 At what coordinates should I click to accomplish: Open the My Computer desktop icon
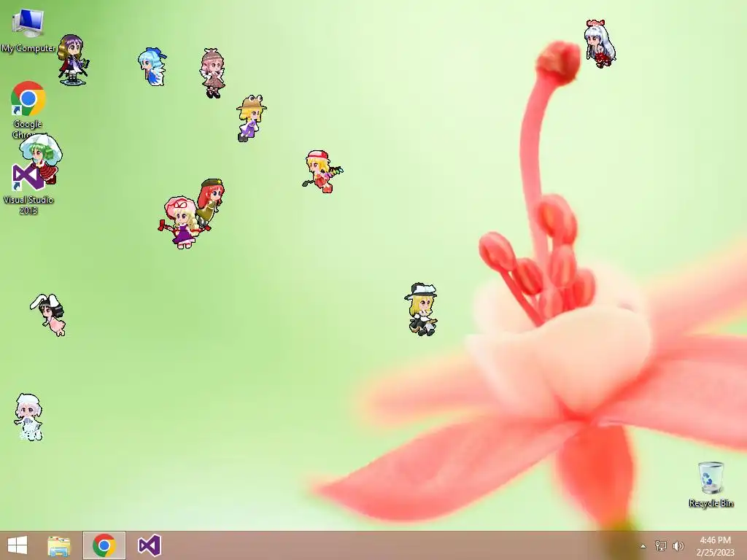tap(28, 31)
